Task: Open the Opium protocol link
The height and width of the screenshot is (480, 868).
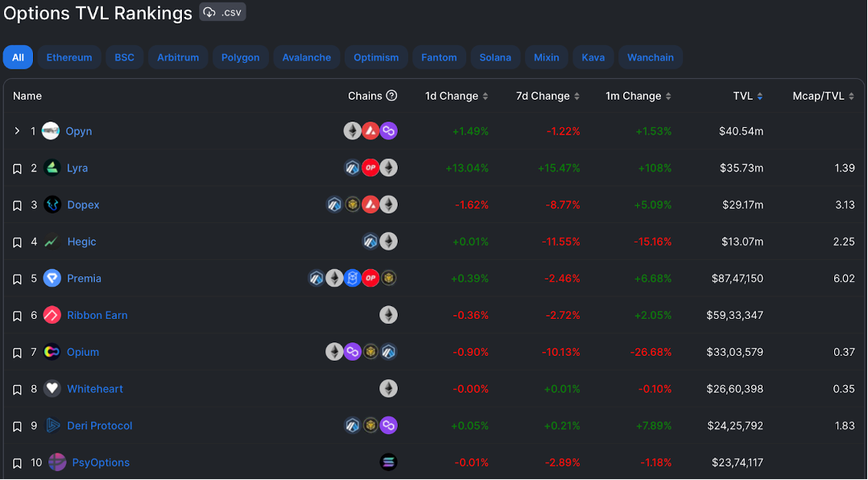Action: point(82,352)
